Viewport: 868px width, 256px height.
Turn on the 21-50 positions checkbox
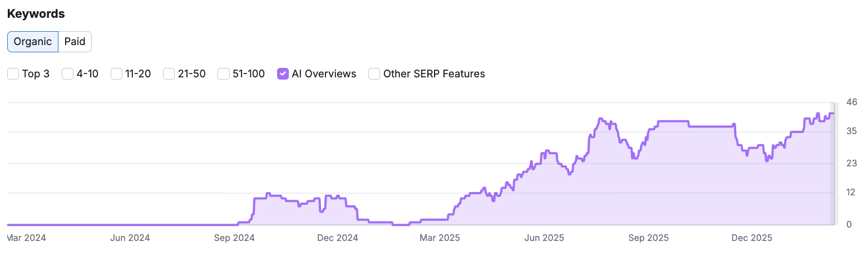click(x=169, y=73)
